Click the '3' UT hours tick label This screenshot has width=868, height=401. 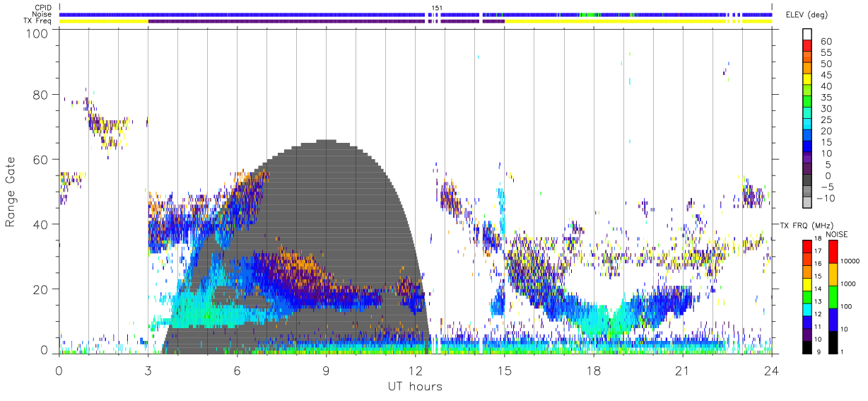148,370
